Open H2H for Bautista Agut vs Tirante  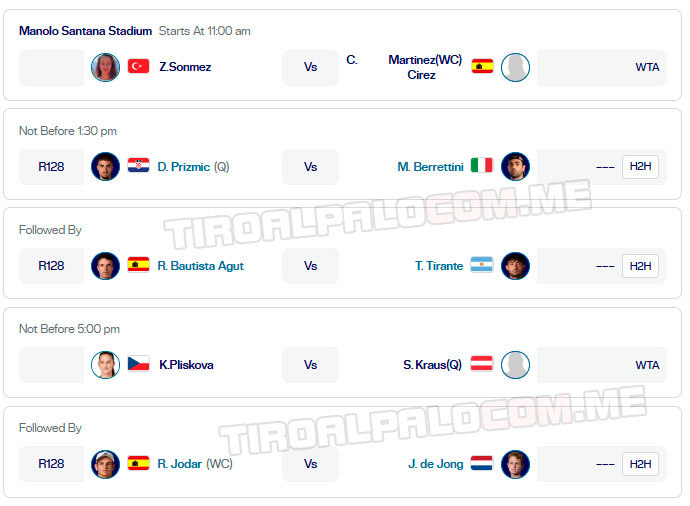640,265
